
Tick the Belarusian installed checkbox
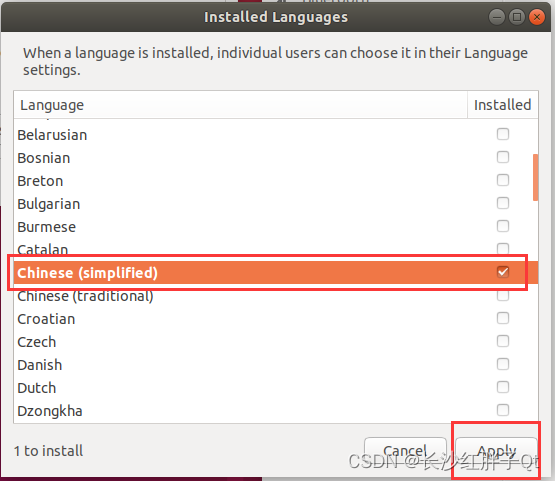[503, 134]
